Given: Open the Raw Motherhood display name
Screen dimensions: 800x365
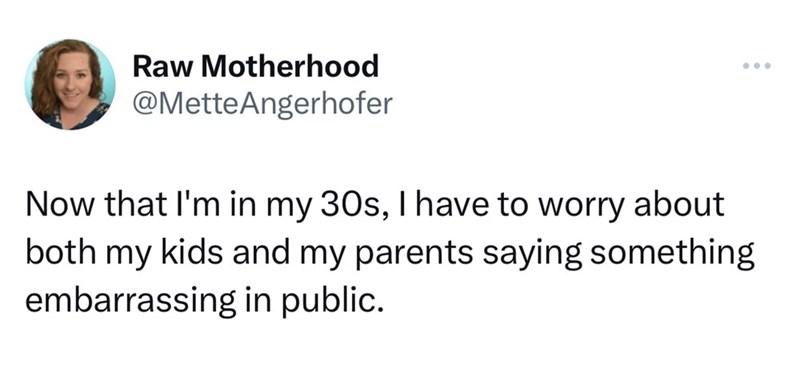Looking at the screenshot, I should click(x=256, y=66).
